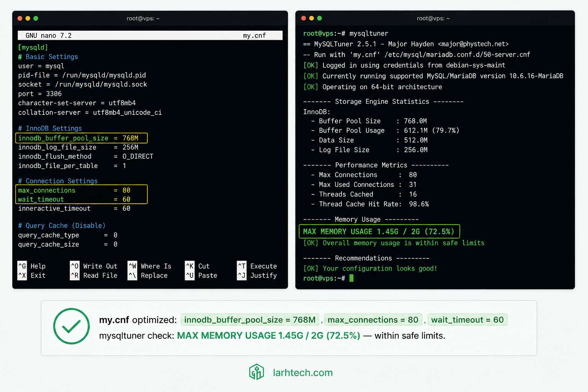Screen dimensions: 588x392
Task: Click the socket path line
Action: coord(83,85)
